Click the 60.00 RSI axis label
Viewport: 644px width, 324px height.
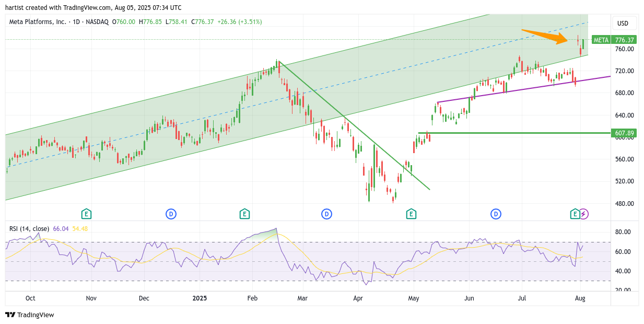623,252
